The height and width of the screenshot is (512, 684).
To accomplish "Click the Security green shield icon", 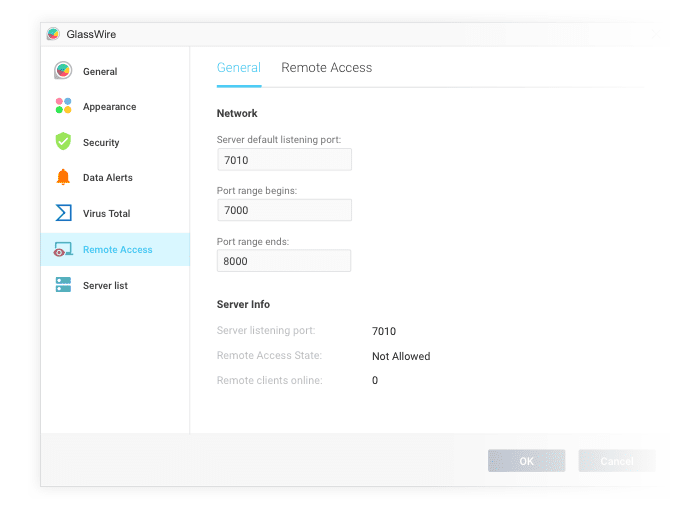I will (63, 141).
